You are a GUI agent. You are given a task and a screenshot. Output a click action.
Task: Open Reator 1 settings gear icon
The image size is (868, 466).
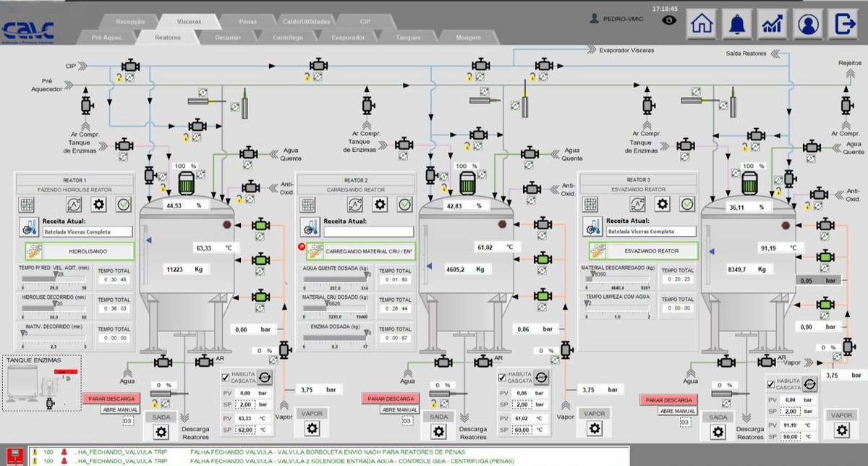tap(98, 204)
